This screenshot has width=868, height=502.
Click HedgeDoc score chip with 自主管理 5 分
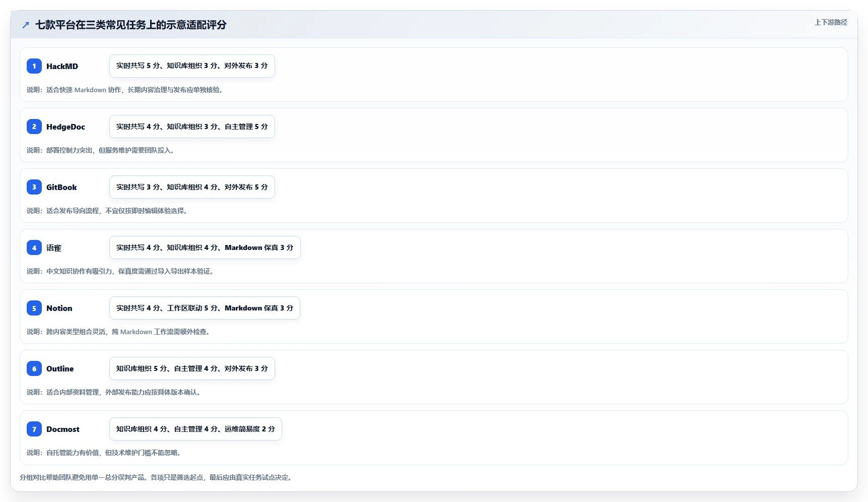pyautogui.click(x=192, y=127)
